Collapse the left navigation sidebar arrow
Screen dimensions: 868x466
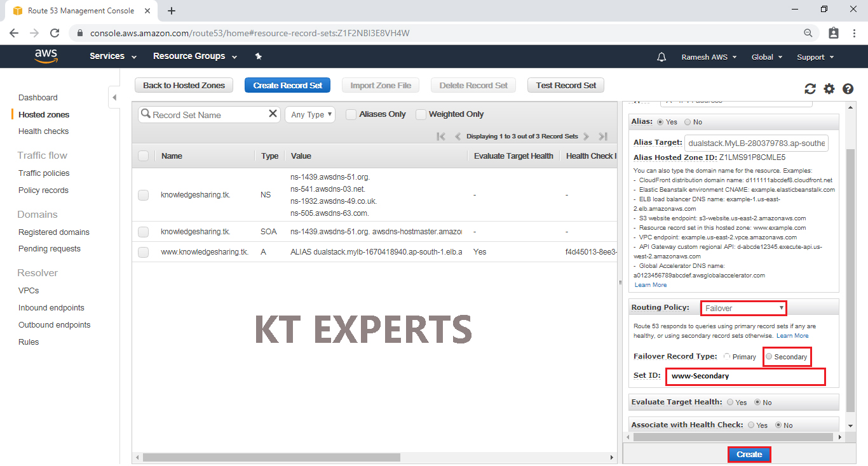click(x=114, y=98)
